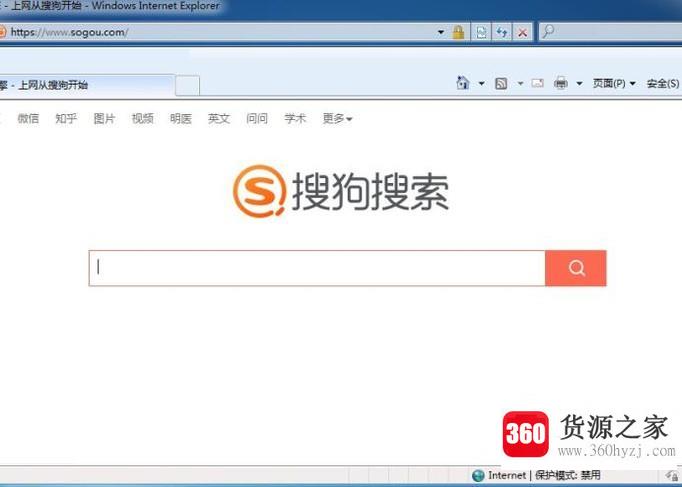The width and height of the screenshot is (682, 487).
Task: Select the Sogou browser tab
Action: tap(86, 85)
